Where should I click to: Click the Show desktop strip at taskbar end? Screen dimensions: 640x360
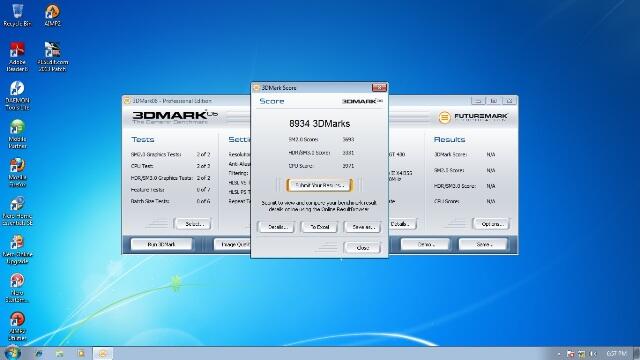tap(636, 353)
